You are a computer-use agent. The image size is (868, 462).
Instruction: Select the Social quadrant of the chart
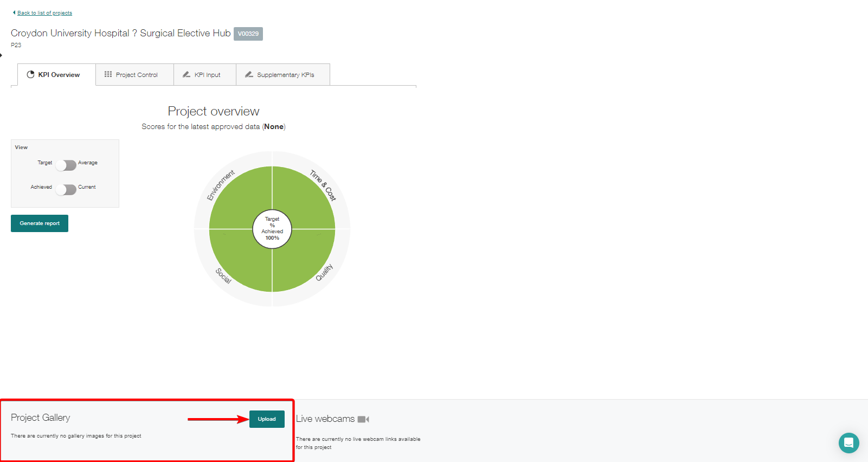[241, 260]
